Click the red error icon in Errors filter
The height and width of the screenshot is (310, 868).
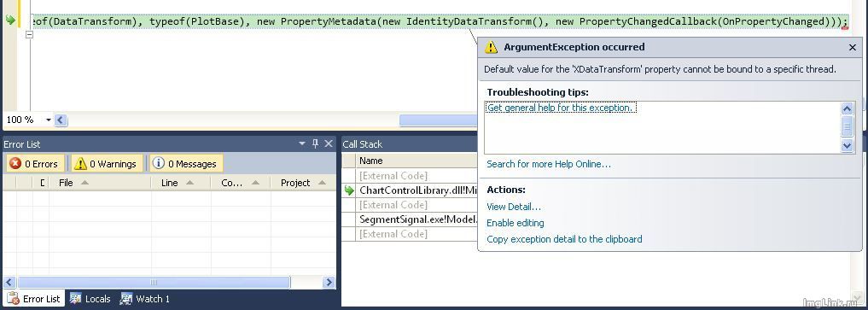pyautogui.click(x=15, y=163)
